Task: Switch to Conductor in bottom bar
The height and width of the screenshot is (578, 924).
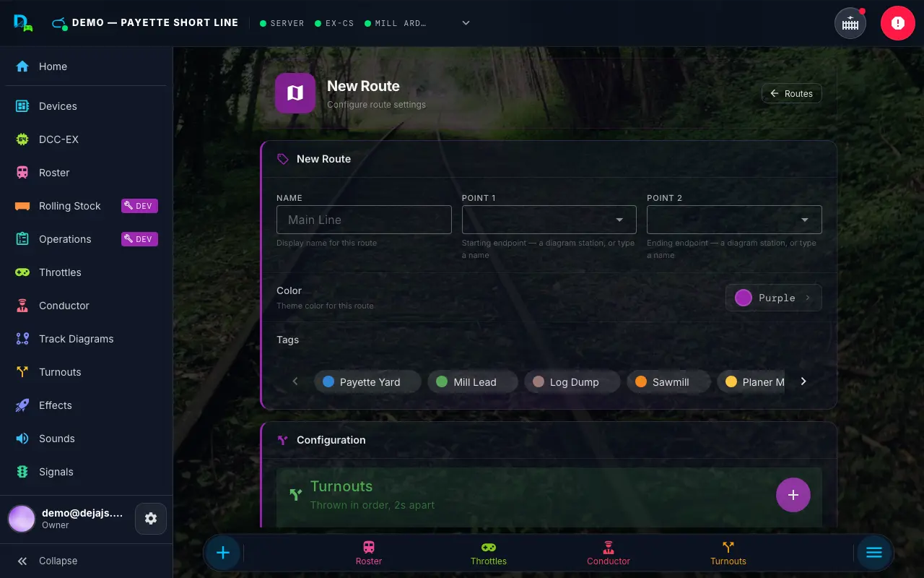Action: (x=609, y=553)
